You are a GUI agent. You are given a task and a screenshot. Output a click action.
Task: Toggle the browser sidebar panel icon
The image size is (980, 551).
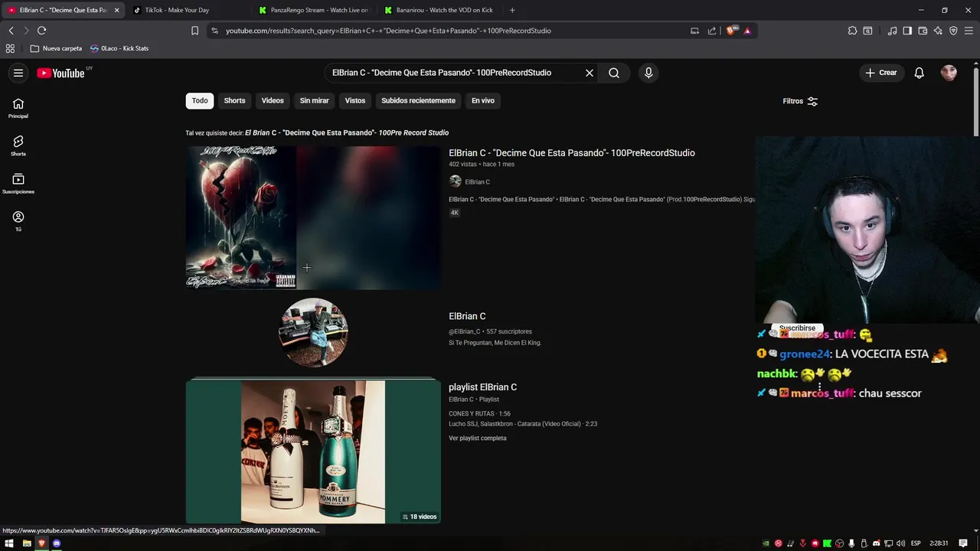click(x=907, y=31)
